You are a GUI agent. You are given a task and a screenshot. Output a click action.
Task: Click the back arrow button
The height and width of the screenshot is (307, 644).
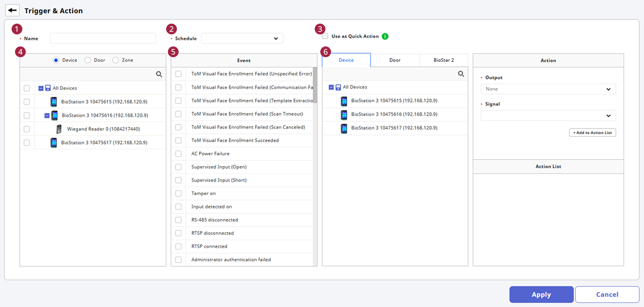coord(13,10)
